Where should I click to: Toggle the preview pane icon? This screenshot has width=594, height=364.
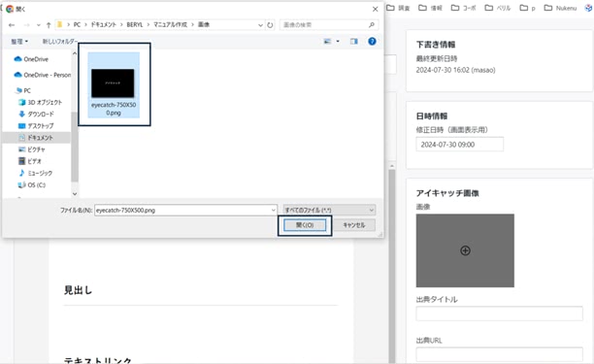[x=354, y=42]
